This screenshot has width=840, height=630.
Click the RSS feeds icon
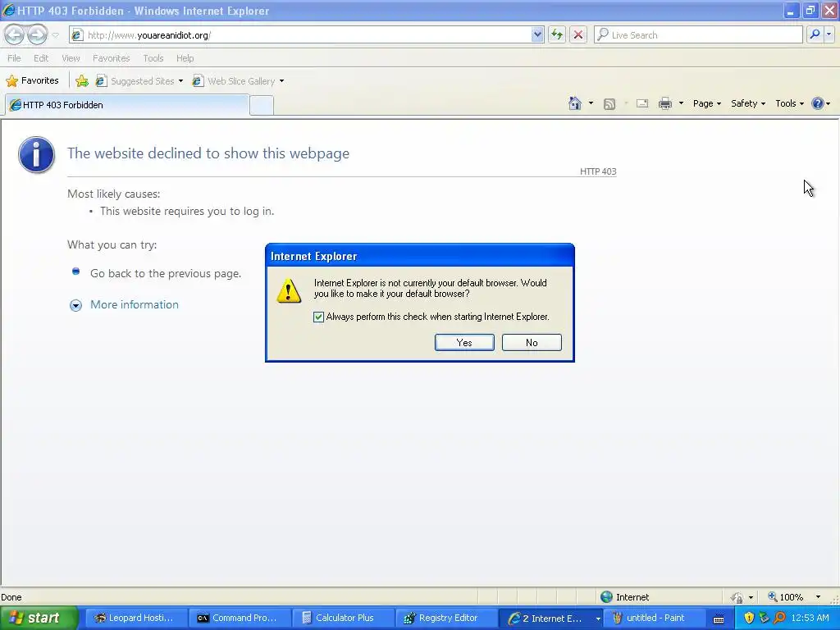pyautogui.click(x=609, y=104)
